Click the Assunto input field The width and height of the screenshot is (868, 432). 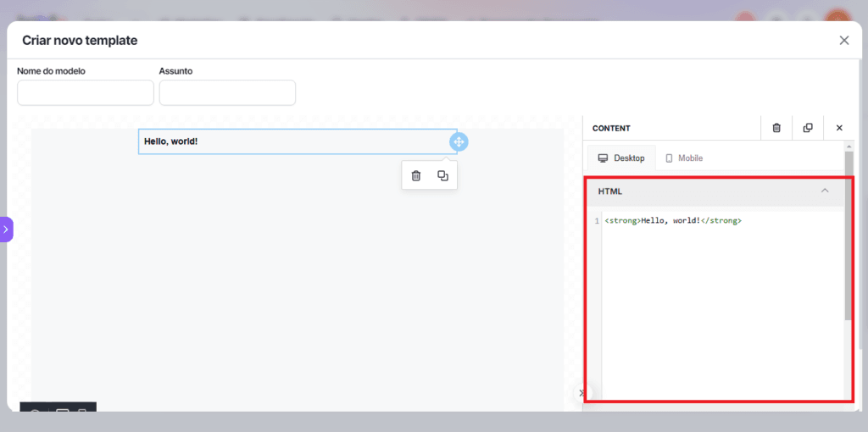tap(227, 93)
